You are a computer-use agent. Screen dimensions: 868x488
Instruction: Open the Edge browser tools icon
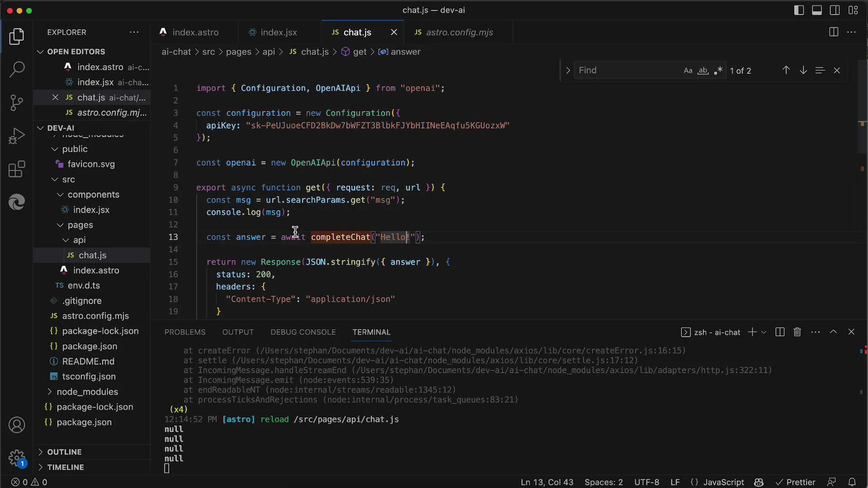click(17, 202)
